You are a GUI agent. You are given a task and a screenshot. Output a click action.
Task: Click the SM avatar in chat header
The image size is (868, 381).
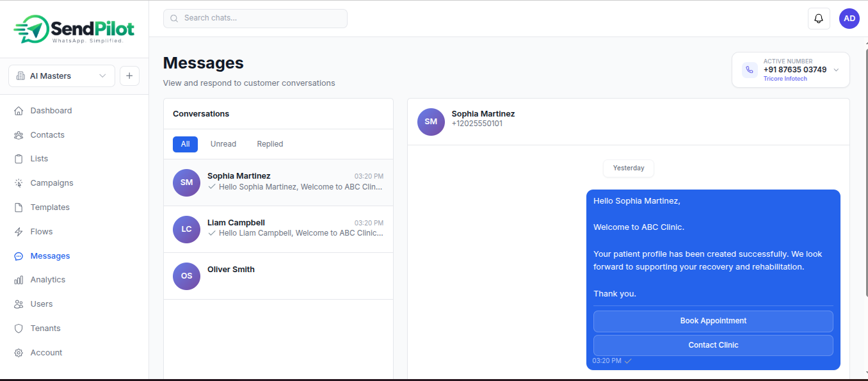point(431,122)
